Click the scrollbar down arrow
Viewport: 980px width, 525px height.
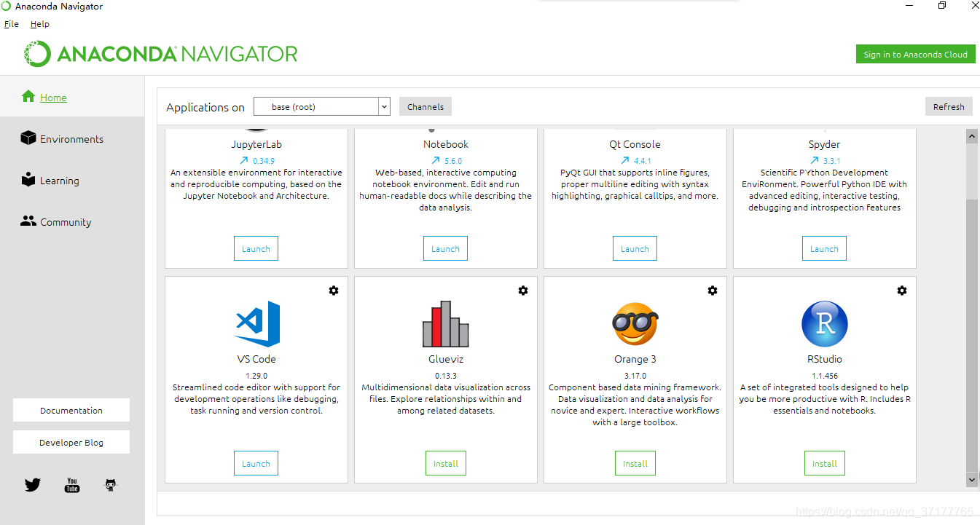[x=971, y=480]
